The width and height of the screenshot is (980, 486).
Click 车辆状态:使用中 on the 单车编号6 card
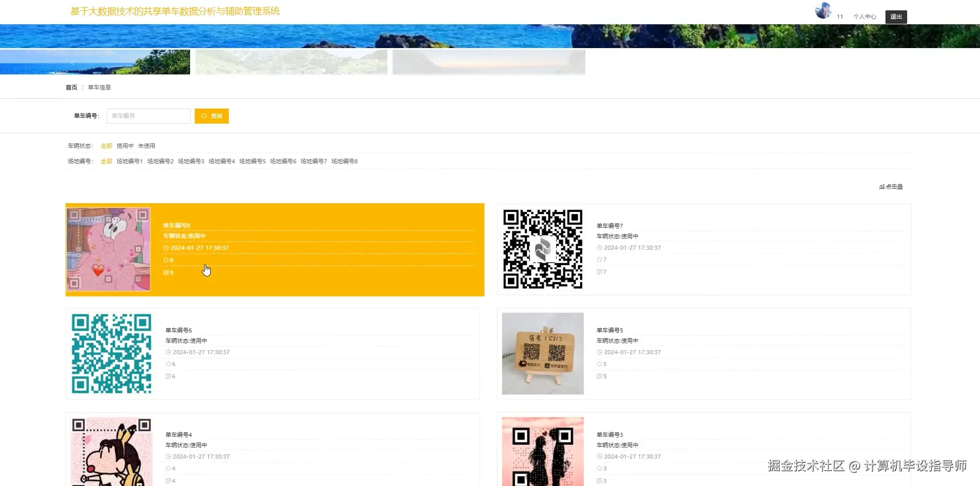click(x=186, y=341)
